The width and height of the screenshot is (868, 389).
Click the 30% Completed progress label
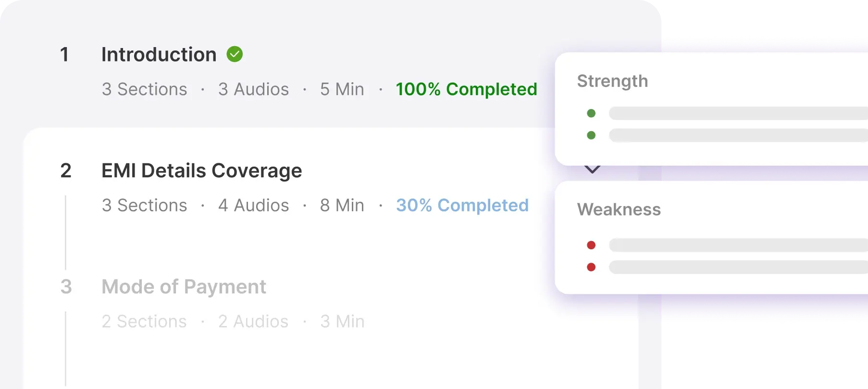coord(462,206)
